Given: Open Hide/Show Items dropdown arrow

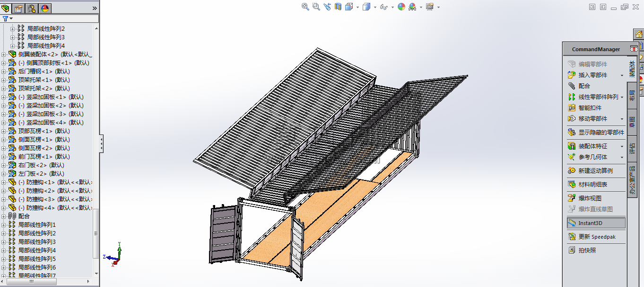Looking at the screenshot, I should click(x=392, y=7).
